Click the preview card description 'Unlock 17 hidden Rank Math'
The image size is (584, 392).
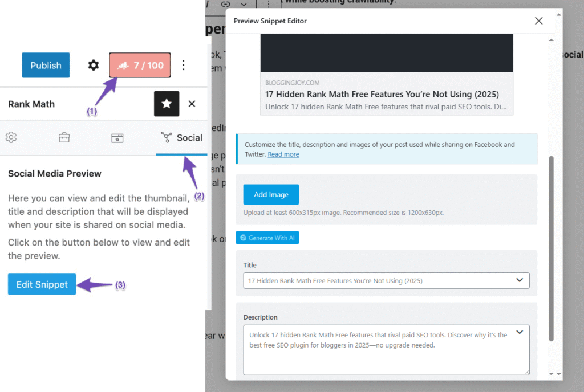click(x=386, y=107)
